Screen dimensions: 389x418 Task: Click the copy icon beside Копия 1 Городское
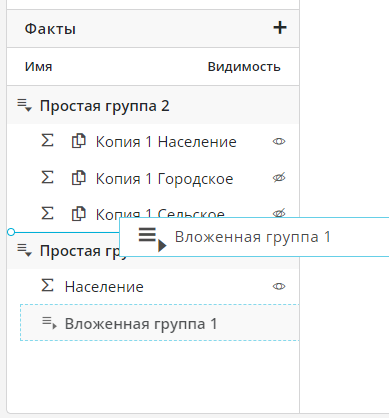pyautogui.click(x=79, y=177)
